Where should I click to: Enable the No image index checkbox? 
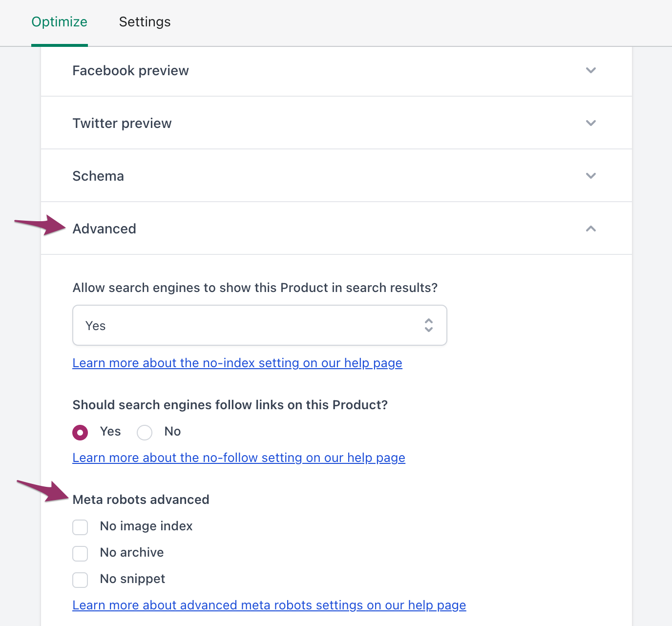(80, 527)
